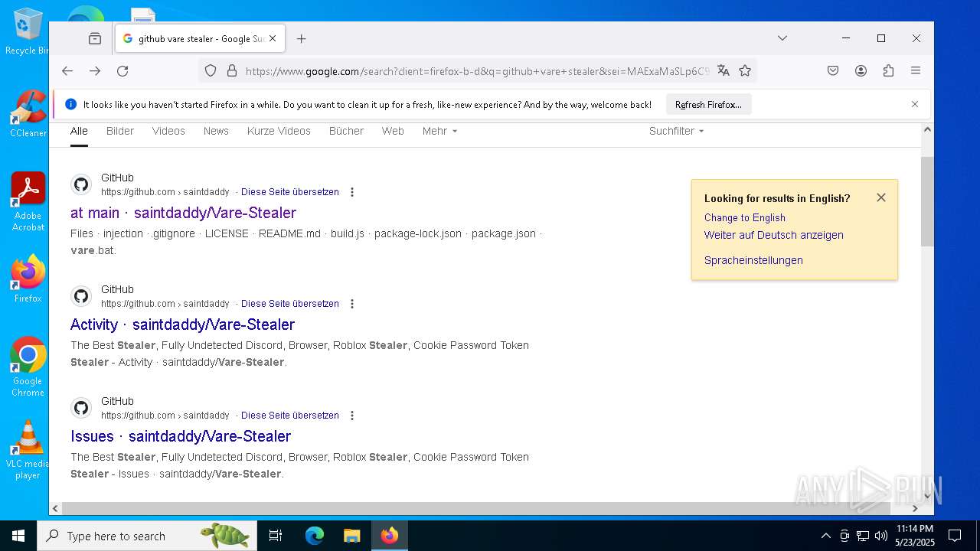Show hidden system tray icons chevron

825,536
